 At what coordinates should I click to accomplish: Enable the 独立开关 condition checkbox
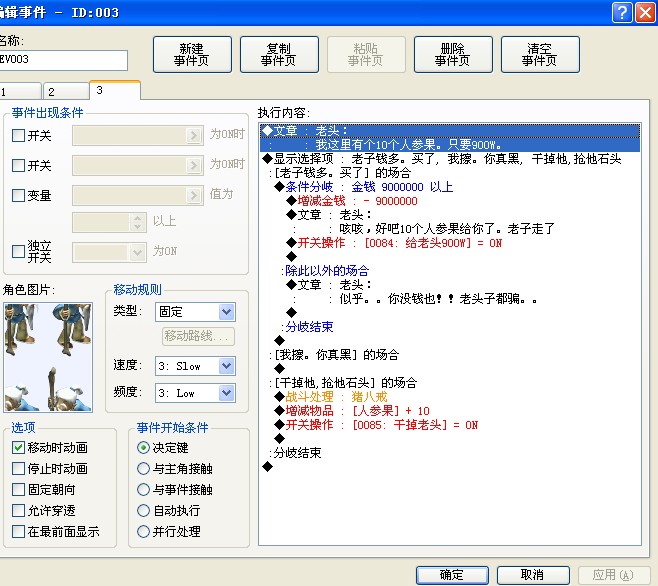[x=18, y=251]
